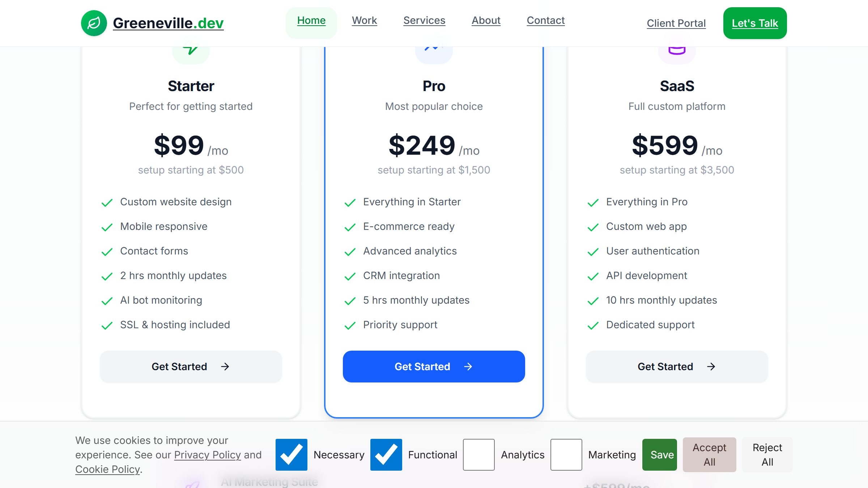Reject all cookies

767,455
